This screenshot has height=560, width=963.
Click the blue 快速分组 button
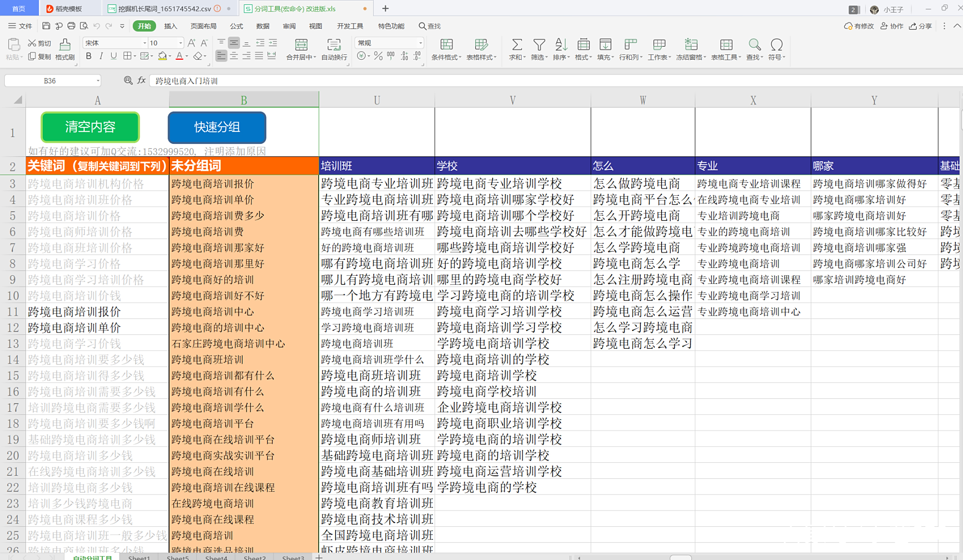pos(217,127)
